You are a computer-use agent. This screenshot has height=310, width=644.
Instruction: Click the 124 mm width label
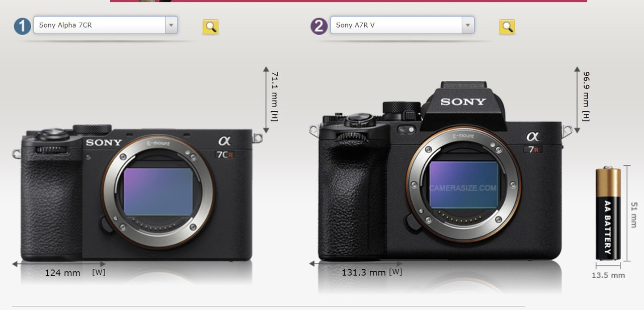coord(62,273)
